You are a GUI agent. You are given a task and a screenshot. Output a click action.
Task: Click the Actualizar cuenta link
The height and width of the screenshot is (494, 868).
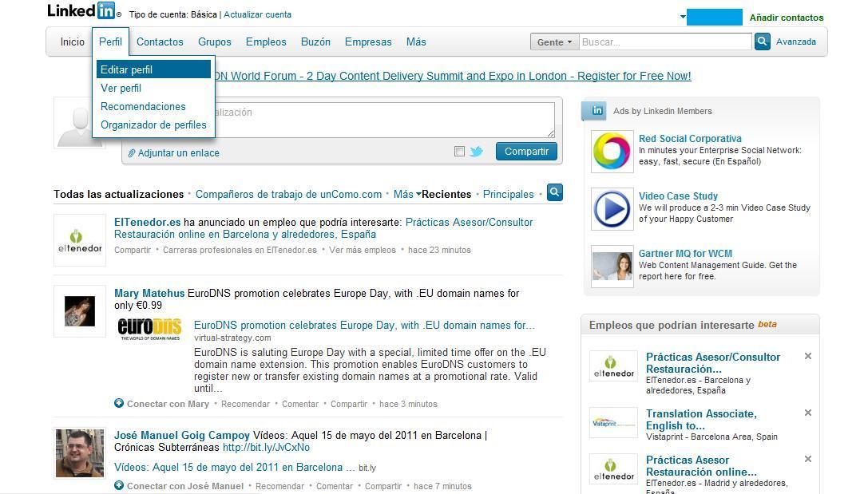point(257,14)
